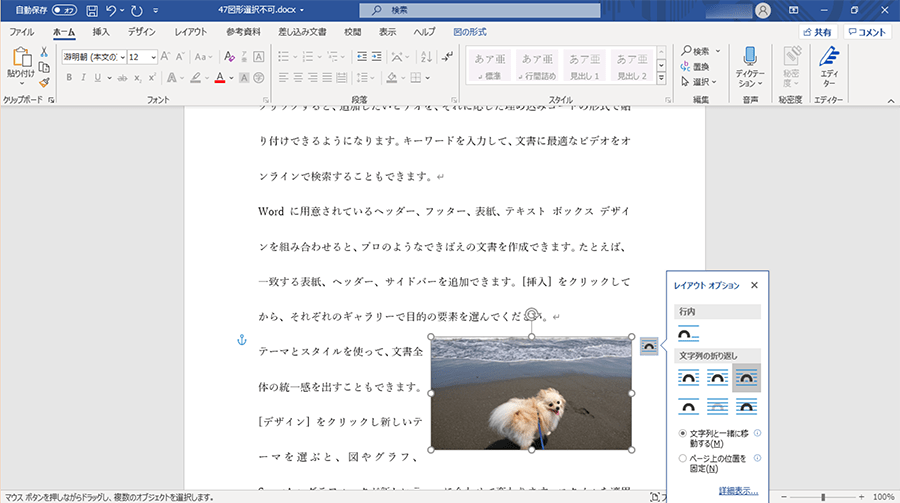
Task: Click the Undo arrow
Action: pyautogui.click(x=111, y=10)
